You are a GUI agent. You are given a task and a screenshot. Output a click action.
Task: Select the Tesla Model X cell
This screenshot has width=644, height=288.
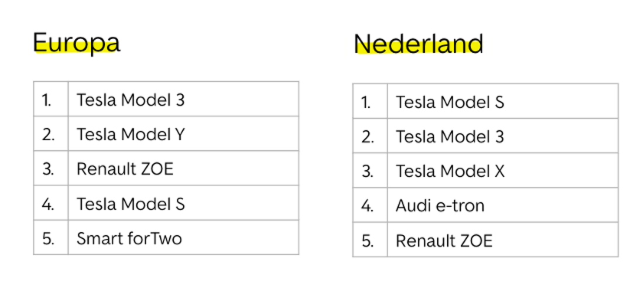[x=450, y=172]
